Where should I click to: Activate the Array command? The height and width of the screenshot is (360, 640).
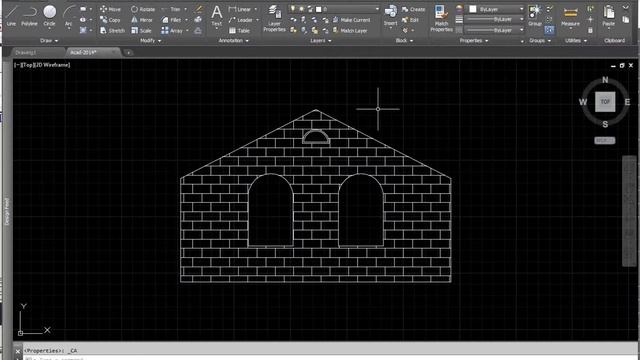coord(172,30)
